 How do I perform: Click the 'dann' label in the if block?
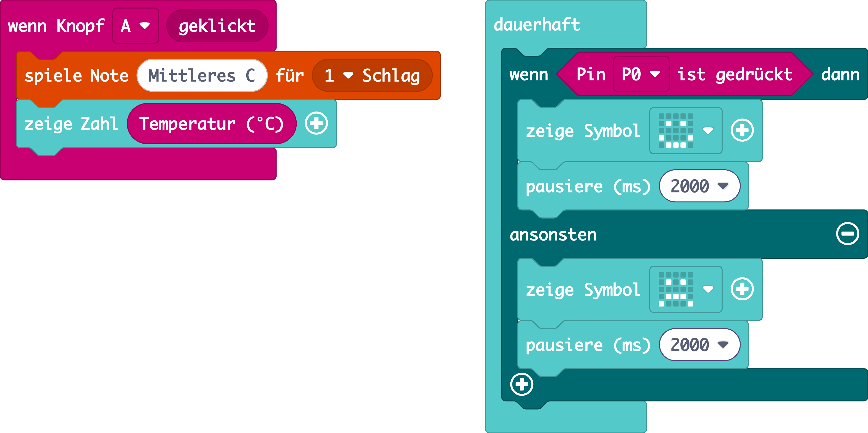pos(840,74)
